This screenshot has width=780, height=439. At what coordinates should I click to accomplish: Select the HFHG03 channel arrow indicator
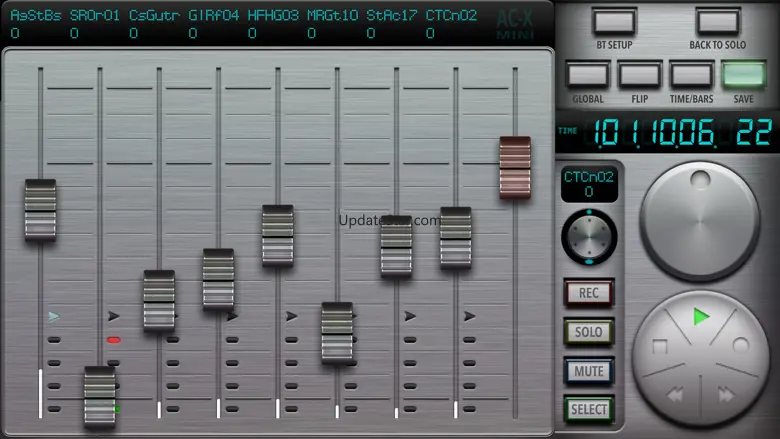(291, 316)
